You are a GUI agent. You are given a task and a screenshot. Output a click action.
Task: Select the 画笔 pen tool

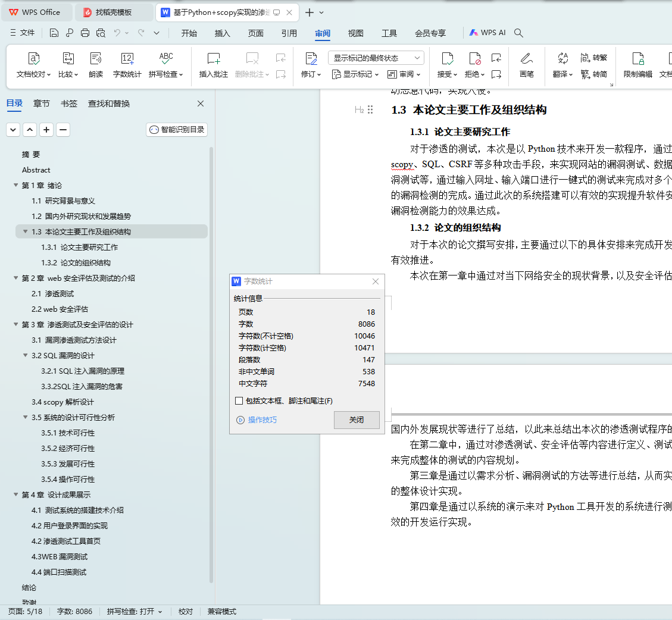(526, 65)
